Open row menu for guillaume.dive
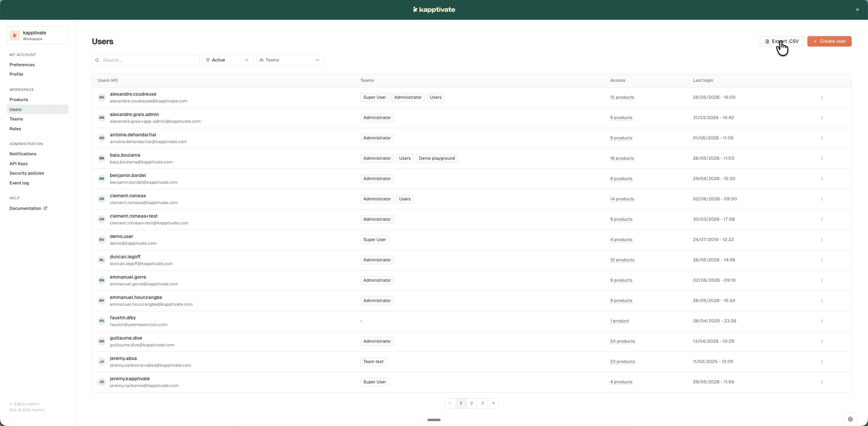Screen dimensions: 868x426 click(821, 341)
